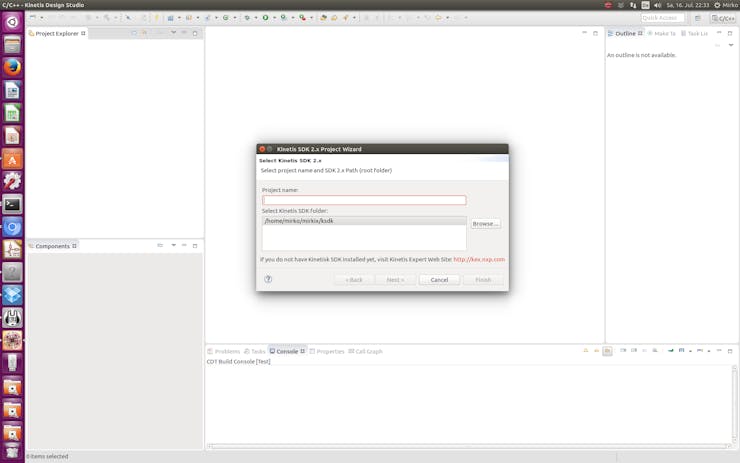The width and height of the screenshot is (740, 463).
Task: Open the kex.nxp.com link
Action: click(x=479, y=260)
